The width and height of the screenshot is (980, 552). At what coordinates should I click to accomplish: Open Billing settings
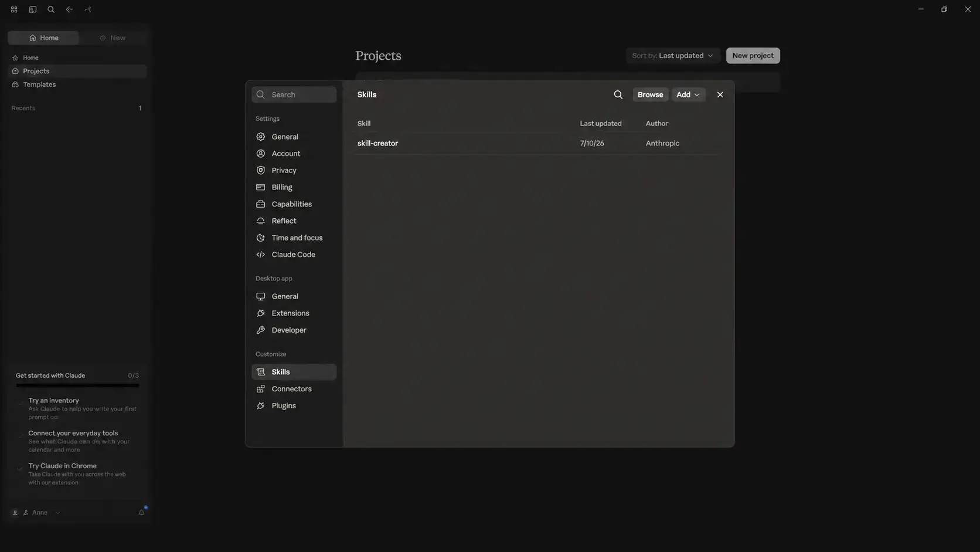click(294, 187)
